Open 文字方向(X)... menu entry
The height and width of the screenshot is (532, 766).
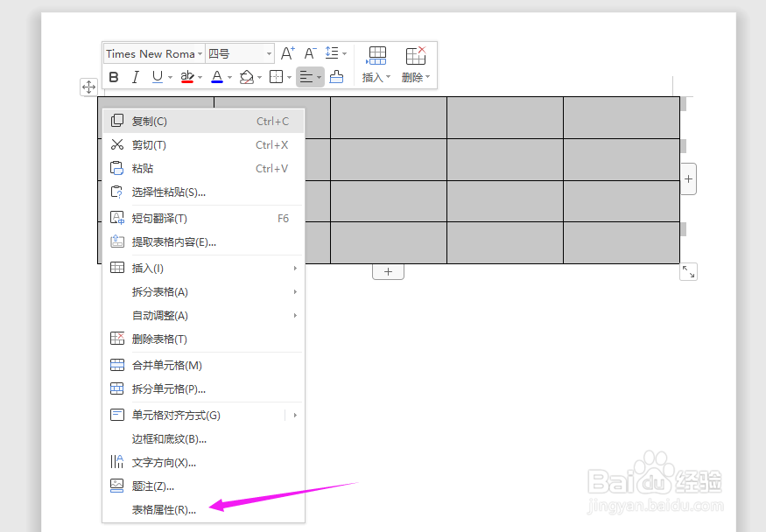[x=204, y=463]
